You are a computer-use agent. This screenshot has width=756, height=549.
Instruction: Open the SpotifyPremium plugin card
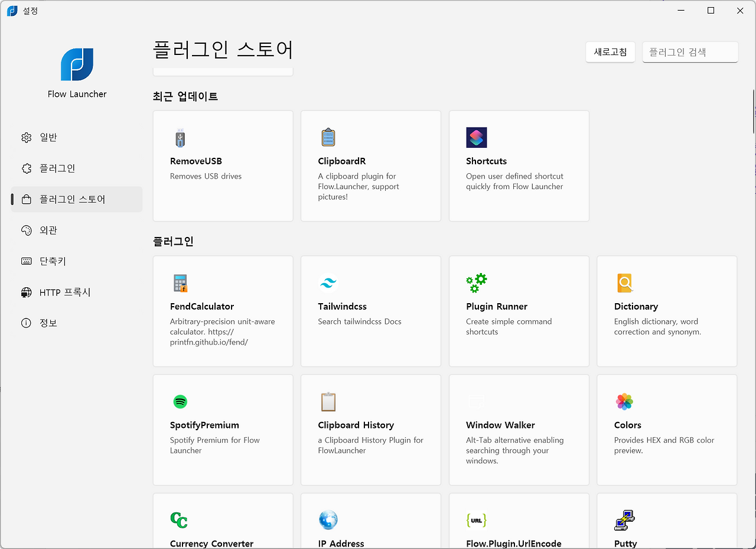(x=223, y=430)
